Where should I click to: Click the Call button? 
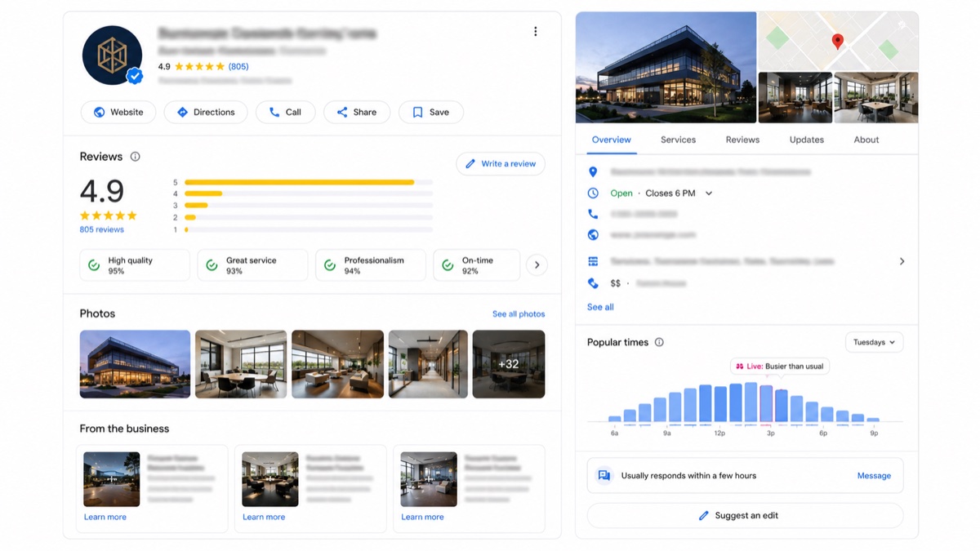point(285,113)
